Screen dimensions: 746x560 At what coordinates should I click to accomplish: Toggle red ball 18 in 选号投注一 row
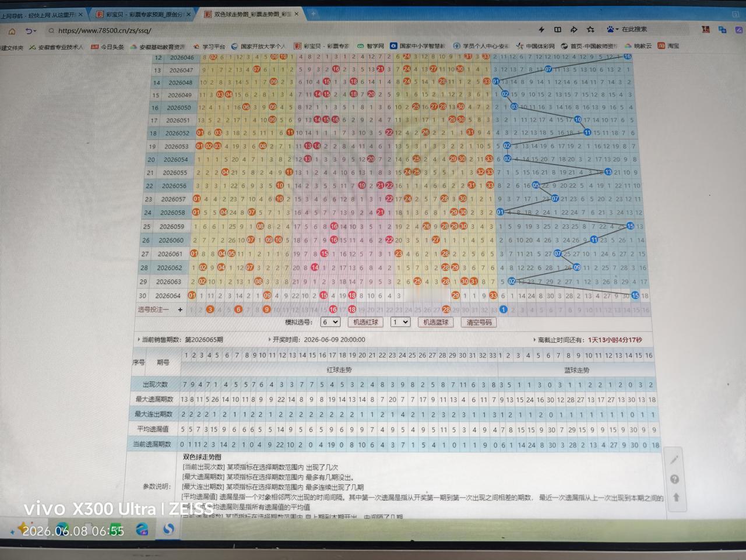tap(352, 309)
